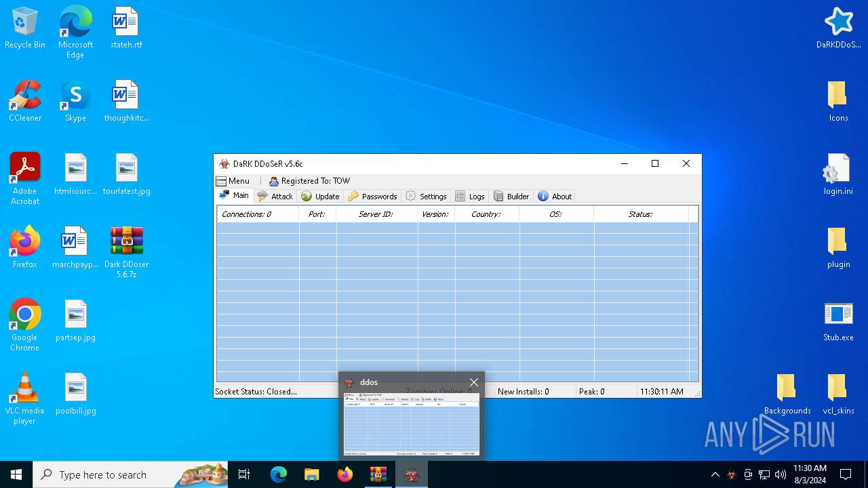Select the vcl_skins folder
Image resolution: width=868 pixels, height=488 pixels.
click(838, 394)
